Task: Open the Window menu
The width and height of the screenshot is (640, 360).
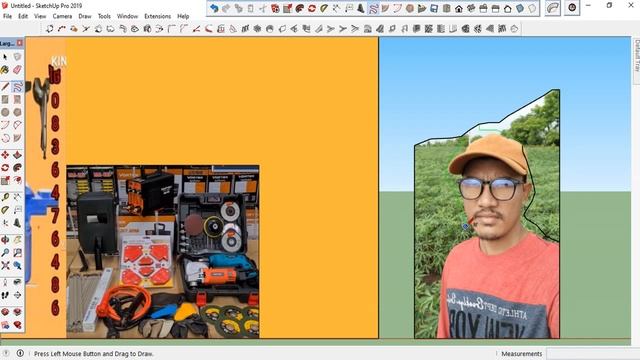Action: 127,16
